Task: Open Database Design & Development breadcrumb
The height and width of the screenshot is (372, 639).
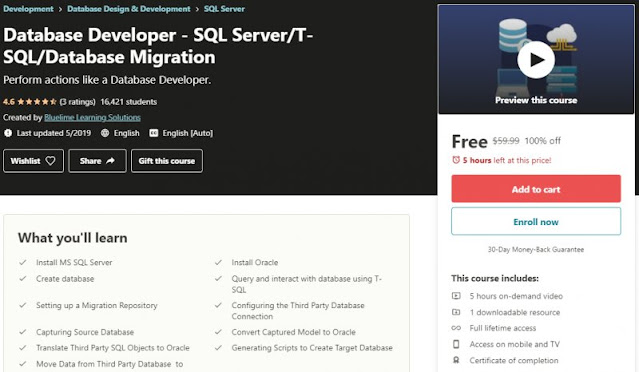Action: point(129,9)
